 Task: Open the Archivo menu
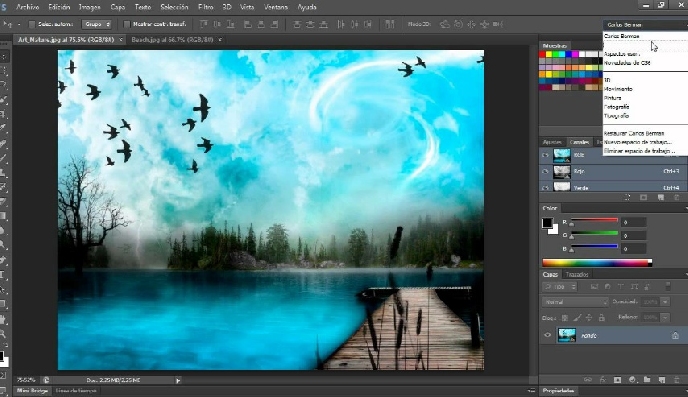(28, 7)
